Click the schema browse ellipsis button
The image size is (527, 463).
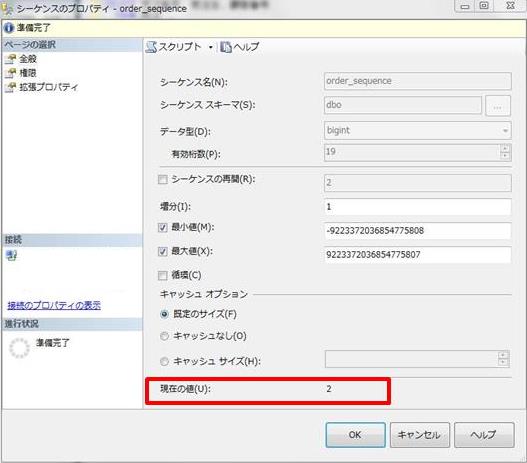pos(498,106)
